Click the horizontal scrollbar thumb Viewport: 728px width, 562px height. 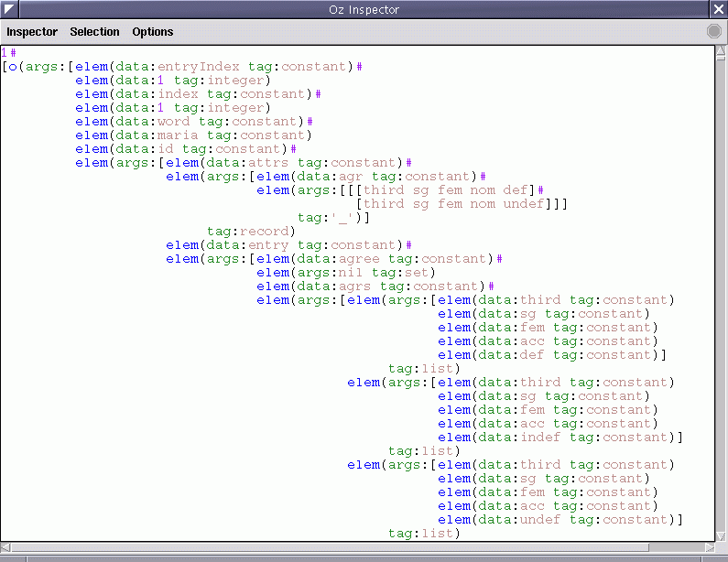click(330, 547)
